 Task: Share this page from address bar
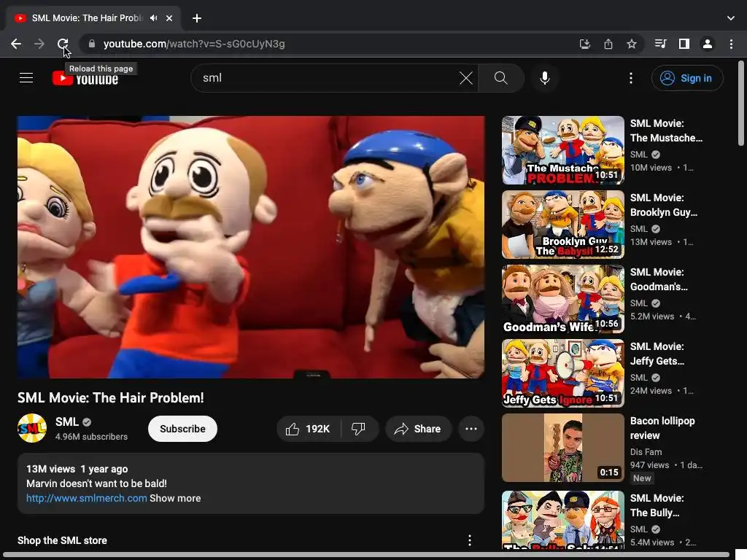pos(608,44)
